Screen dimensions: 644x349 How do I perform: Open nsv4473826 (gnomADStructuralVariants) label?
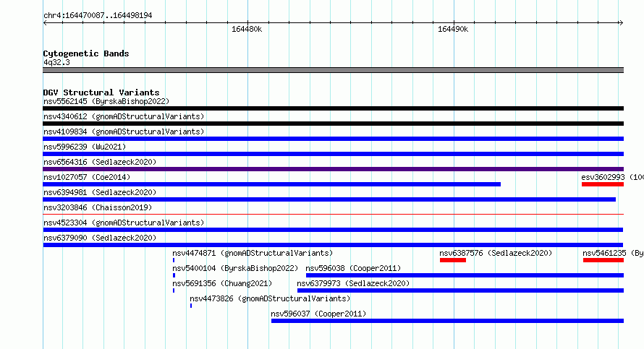pyautogui.click(x=270, y=298)
